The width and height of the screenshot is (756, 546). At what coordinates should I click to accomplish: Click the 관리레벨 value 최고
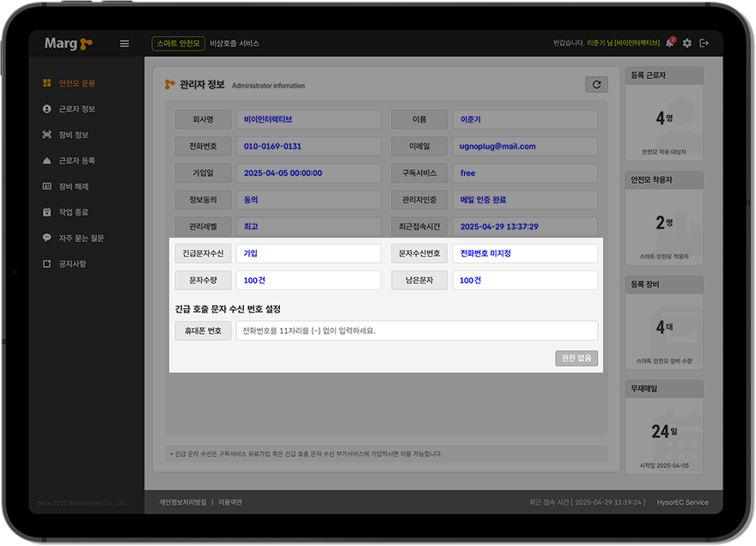[251, 227]
